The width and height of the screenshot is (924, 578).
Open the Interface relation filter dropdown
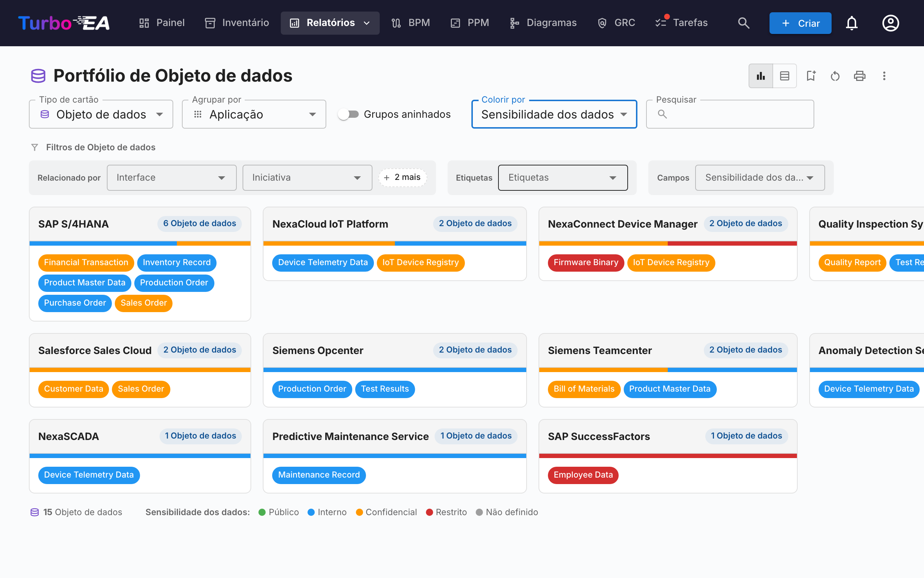[x=172, y=177]
